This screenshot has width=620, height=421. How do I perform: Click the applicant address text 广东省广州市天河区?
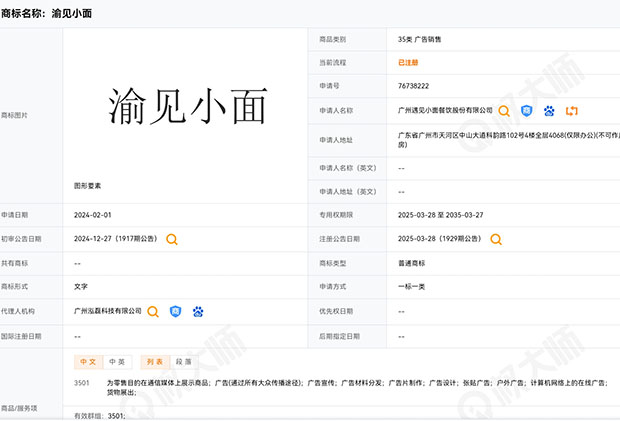pyautogui.click(x=508, y=140)
